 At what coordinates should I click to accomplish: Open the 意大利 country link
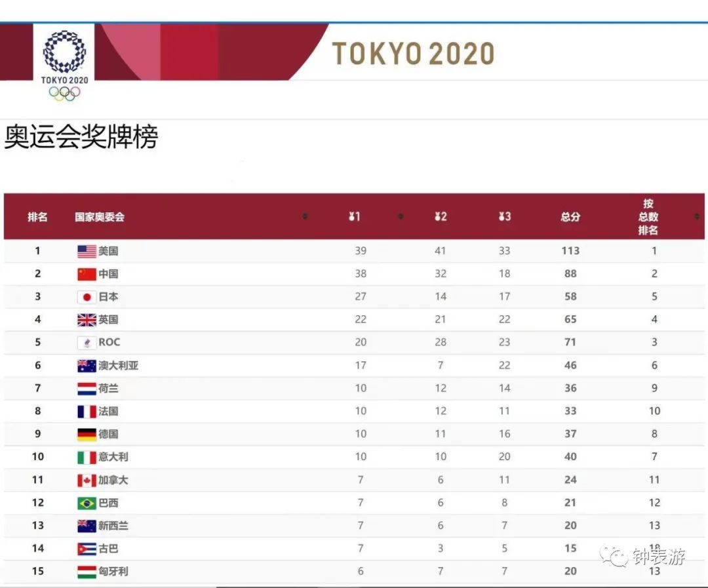[x=113, y=457]
